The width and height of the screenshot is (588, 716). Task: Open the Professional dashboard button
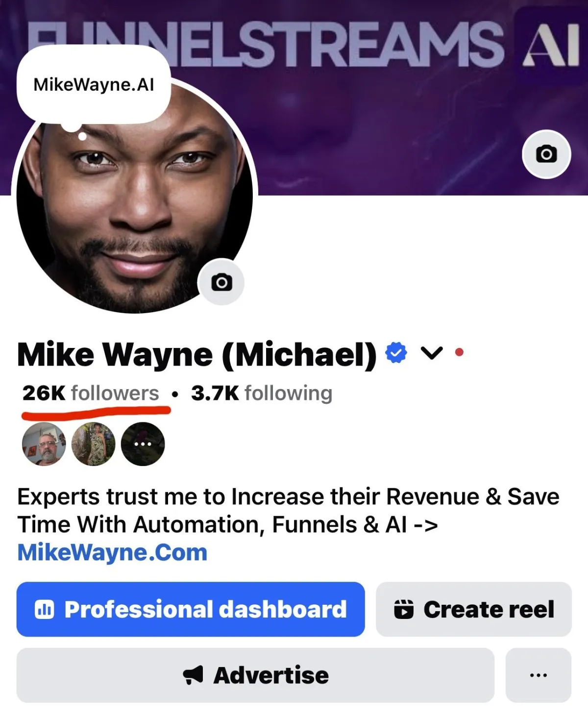point(191,609)
